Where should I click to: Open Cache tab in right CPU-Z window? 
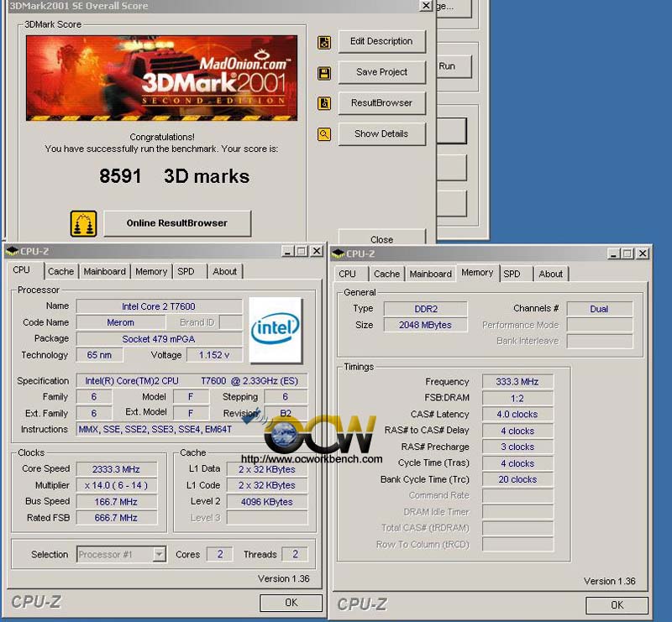386,274
